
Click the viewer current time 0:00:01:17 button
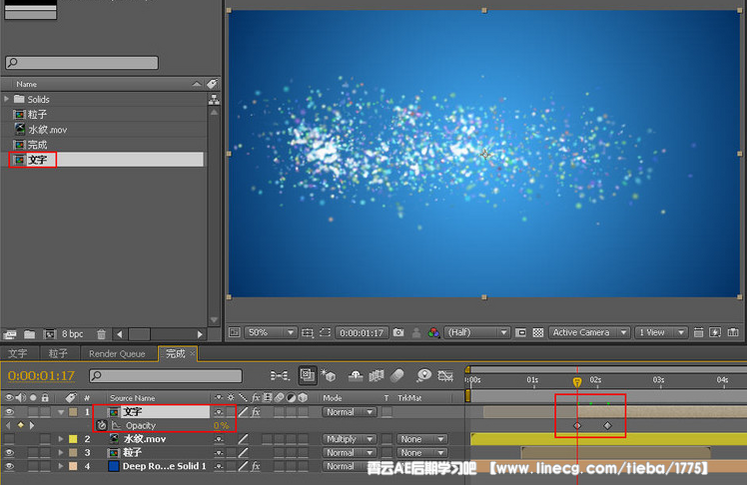tap(362, 333)
